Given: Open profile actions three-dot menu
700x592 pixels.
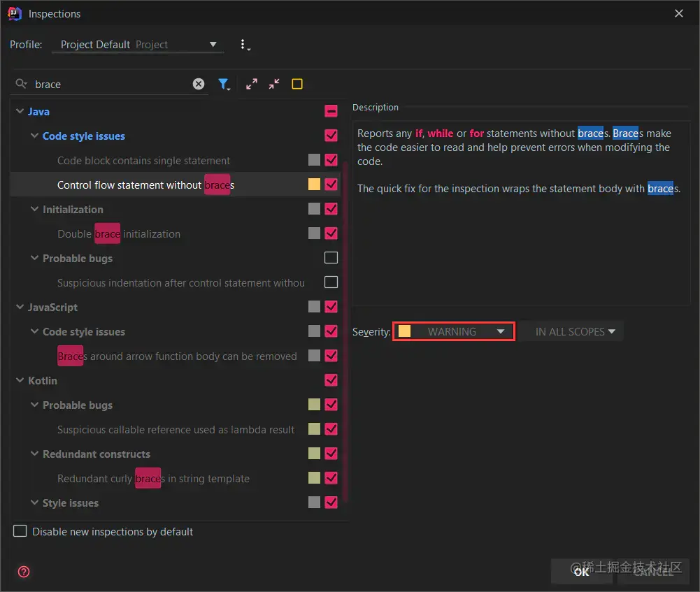Looking at the screenshot, I should click(x=244, y=45).
